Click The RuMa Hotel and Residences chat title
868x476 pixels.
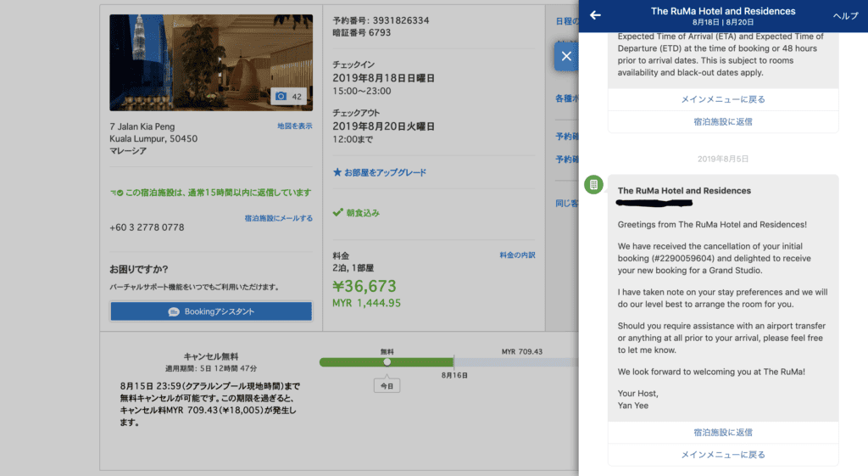(723, 11)
